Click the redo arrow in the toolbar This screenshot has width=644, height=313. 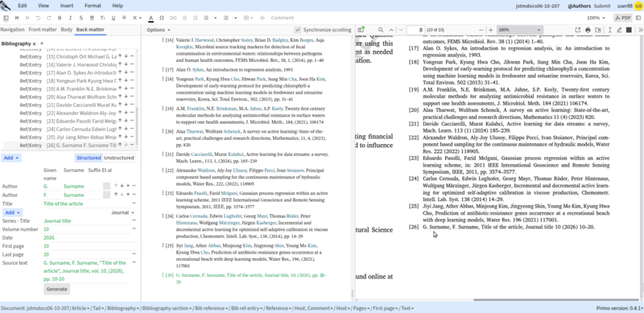coord(48,18)
